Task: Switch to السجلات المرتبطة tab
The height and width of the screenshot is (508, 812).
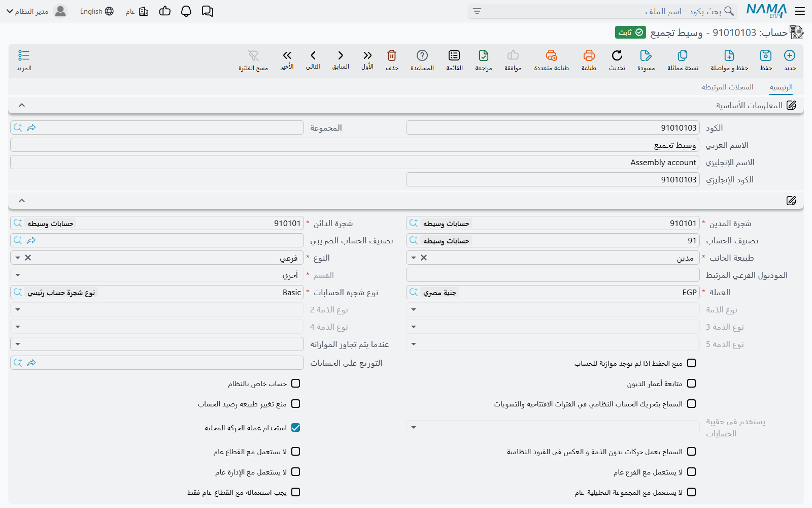Action: [727, 87]
